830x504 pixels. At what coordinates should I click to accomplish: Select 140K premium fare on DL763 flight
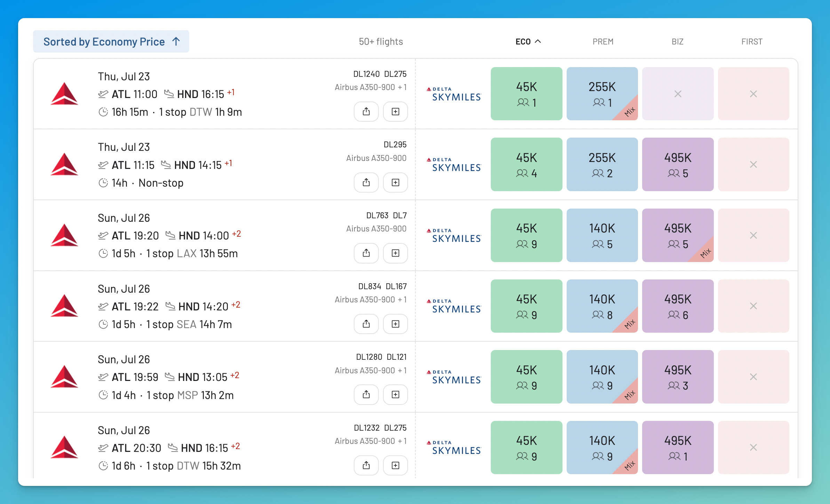602,235
